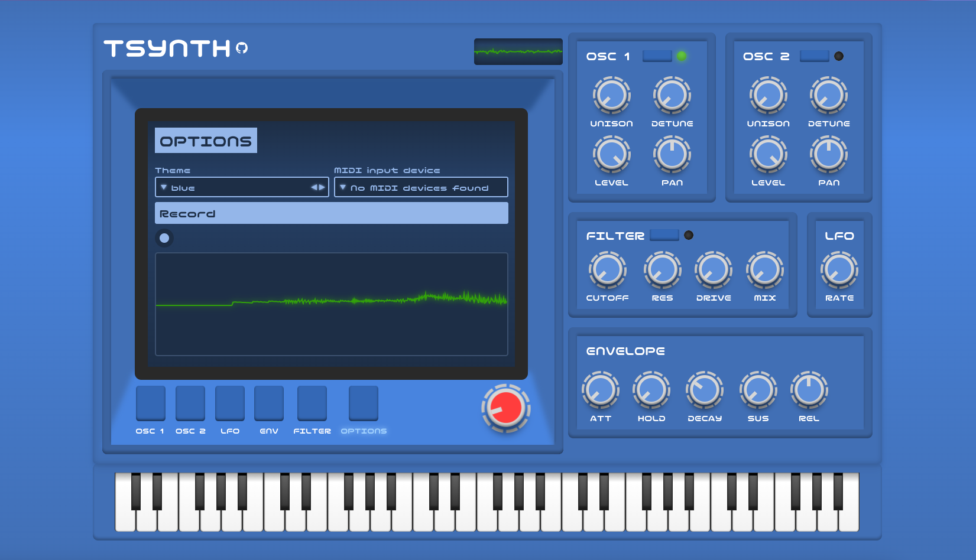The height and width of the screenshot is (560, 976).
Task: Click the Theme dropdown left-right arrows
Action: click(x=318, y=187)
